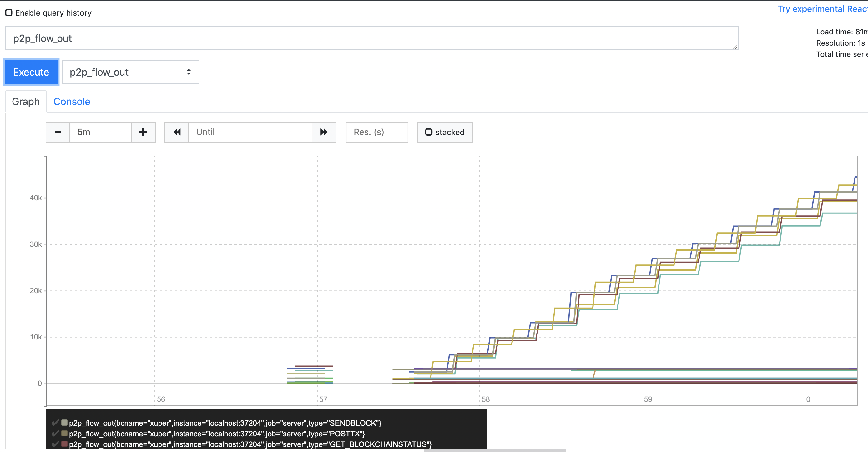Image resolution: width=868 pixels, height=452 pixels.
Task: Click the 56 x-axis tick label
Action: tap(161, 399)
